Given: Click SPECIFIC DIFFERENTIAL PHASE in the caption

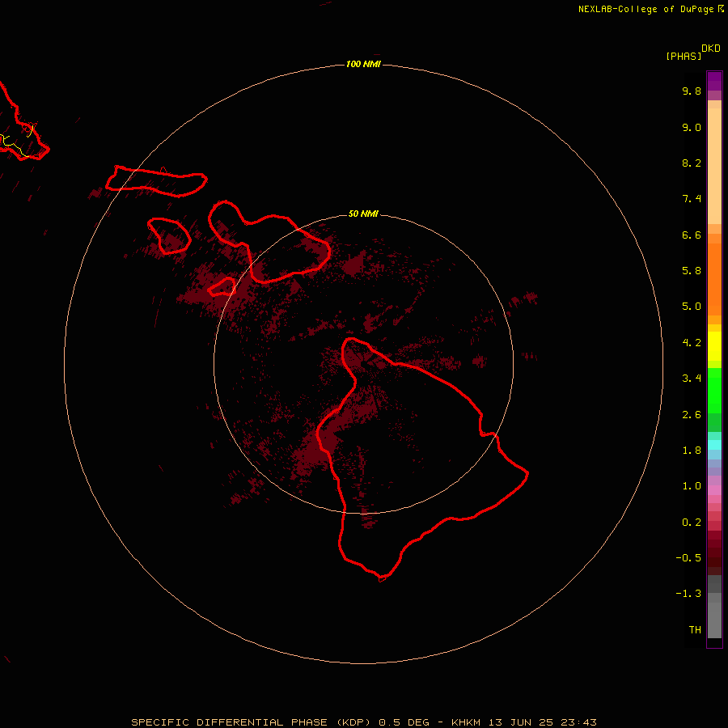Looking at the screenshot, I should (230, 722).
